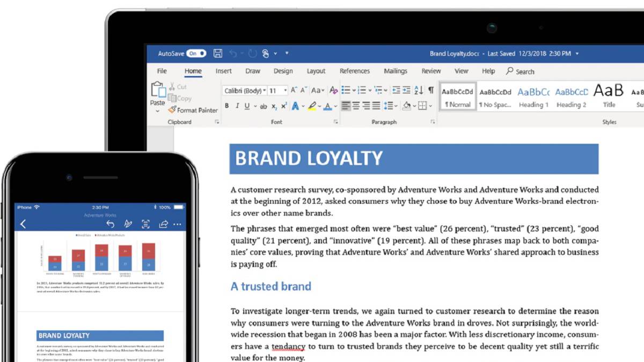Apply the Heading 1 style
Image resolution: width=644 pixels, height=362 pixels.
(x=533, y=97)
